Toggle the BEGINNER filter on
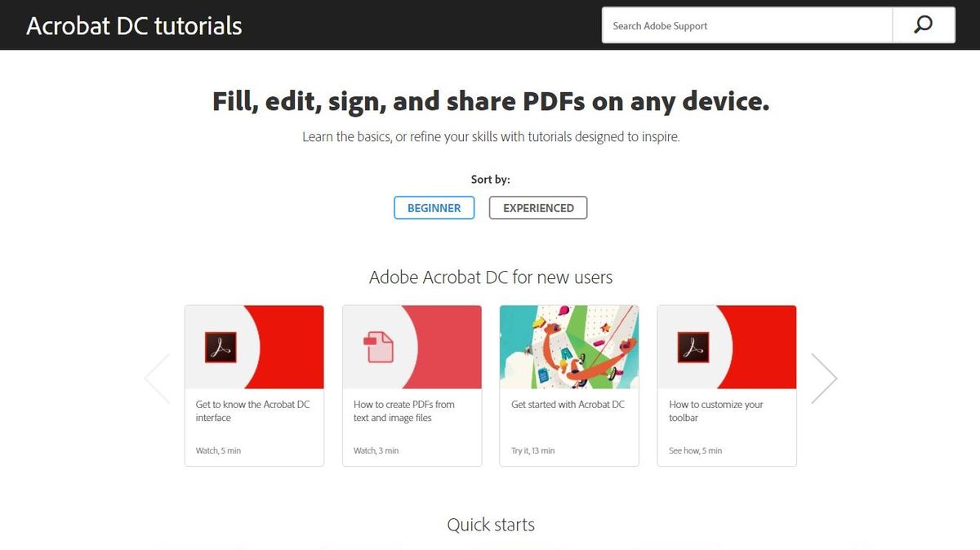This screenshot has height=550, width=980. point(434,207)
